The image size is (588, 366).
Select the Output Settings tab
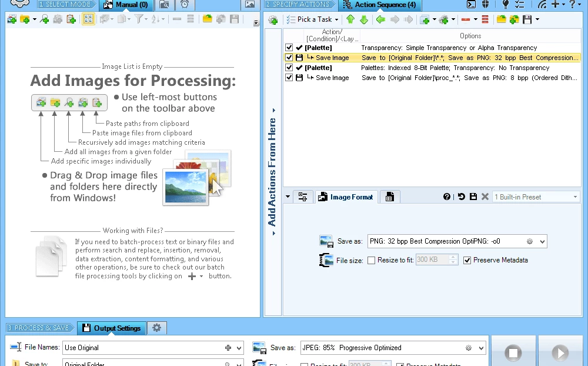pos(111,328)
